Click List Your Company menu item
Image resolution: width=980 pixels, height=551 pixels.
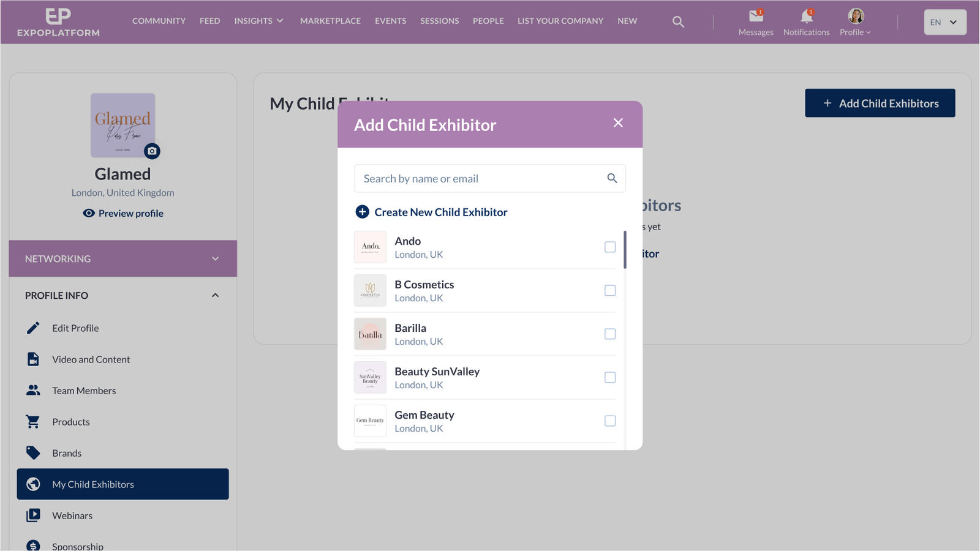(x=560, y=21)
